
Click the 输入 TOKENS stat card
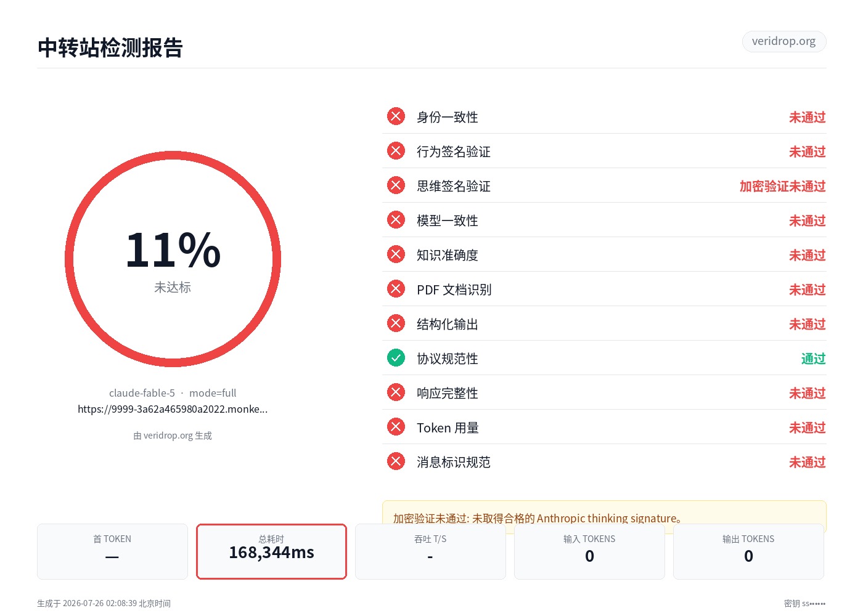589,551
